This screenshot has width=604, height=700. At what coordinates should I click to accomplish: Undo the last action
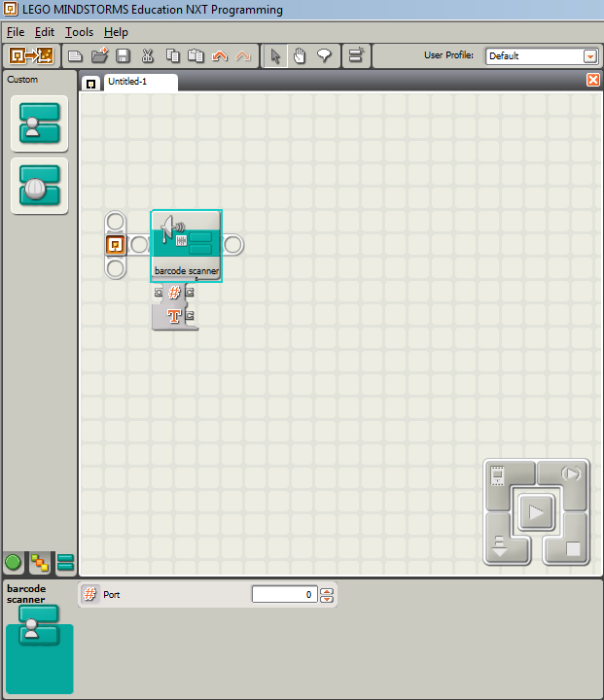pos(220,56)
